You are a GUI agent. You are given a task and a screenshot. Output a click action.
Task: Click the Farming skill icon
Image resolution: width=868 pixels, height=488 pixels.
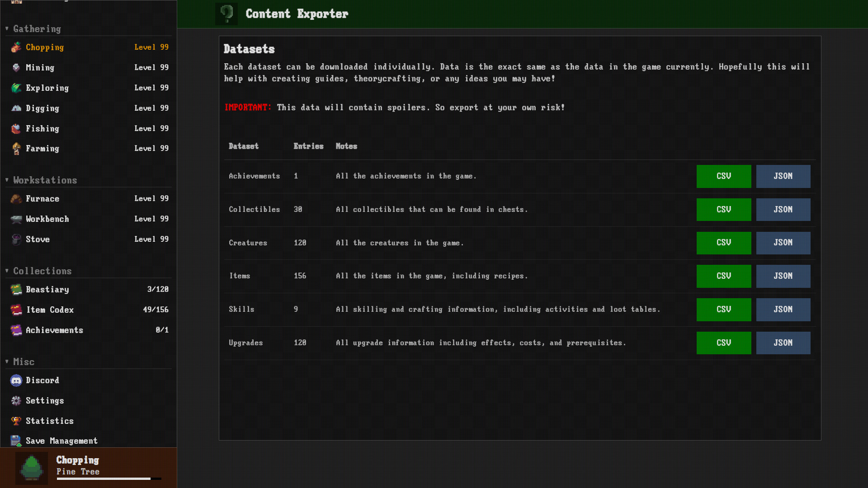point(16,149)
